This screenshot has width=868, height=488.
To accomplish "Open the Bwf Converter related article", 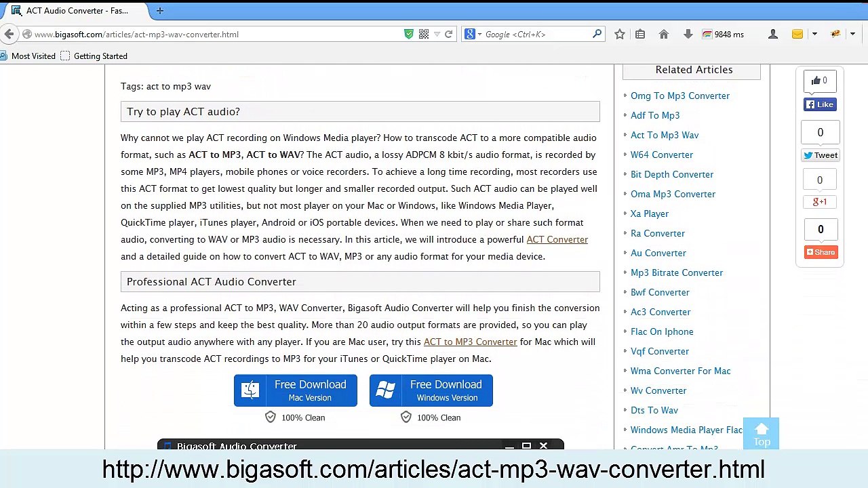I will point(660,292).
